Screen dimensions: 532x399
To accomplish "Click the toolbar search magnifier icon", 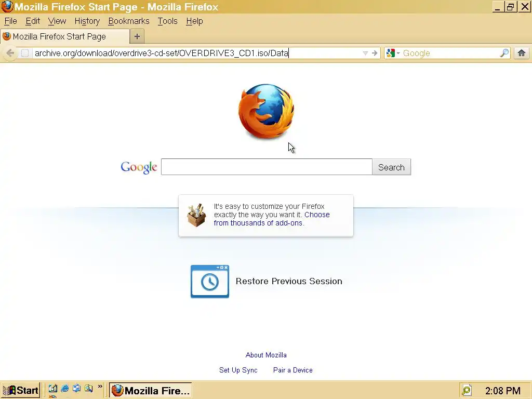I will coord(504,53).
